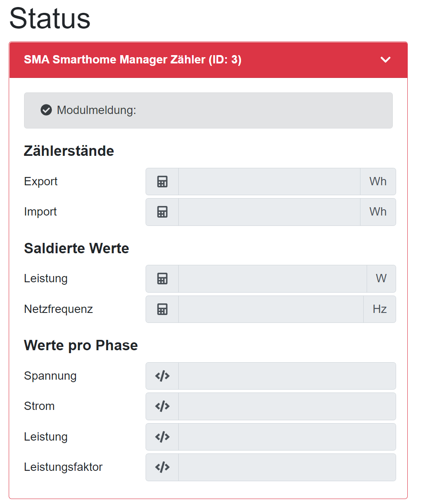Collapse the SMA Smarthome Manager Zähler card
Screen dimensions: 421x504
pyautogui.click(x=385, y=60)
